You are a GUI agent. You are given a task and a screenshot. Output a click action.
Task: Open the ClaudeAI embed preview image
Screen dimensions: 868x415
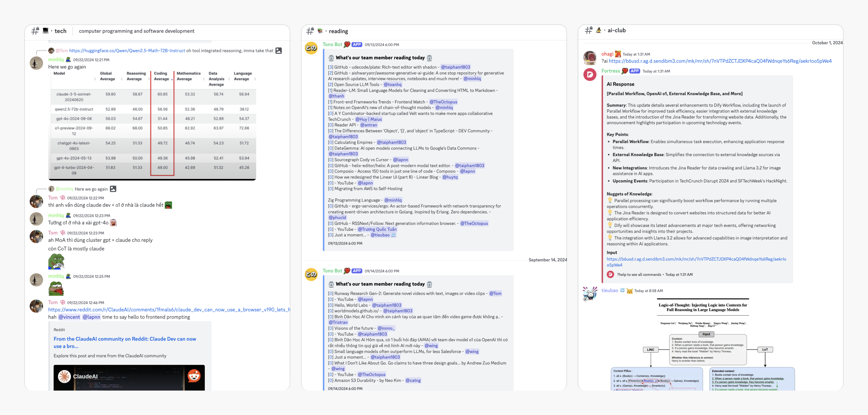[x=129, y=377]
